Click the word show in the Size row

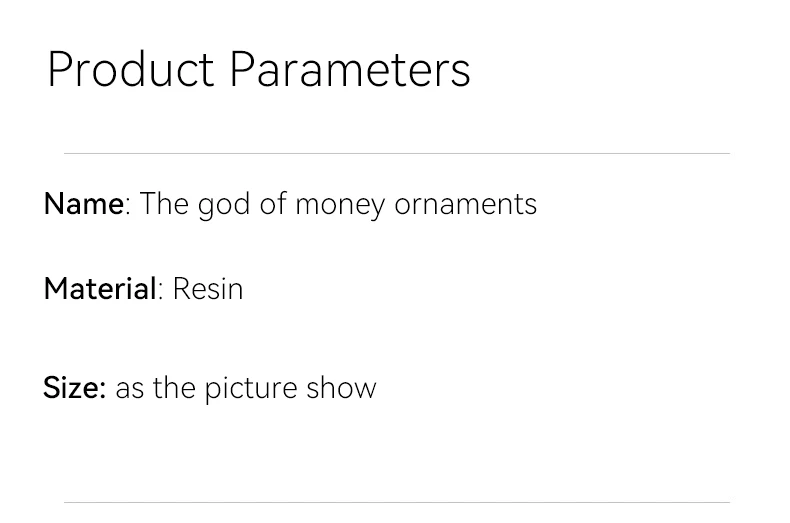click(341, 387)
